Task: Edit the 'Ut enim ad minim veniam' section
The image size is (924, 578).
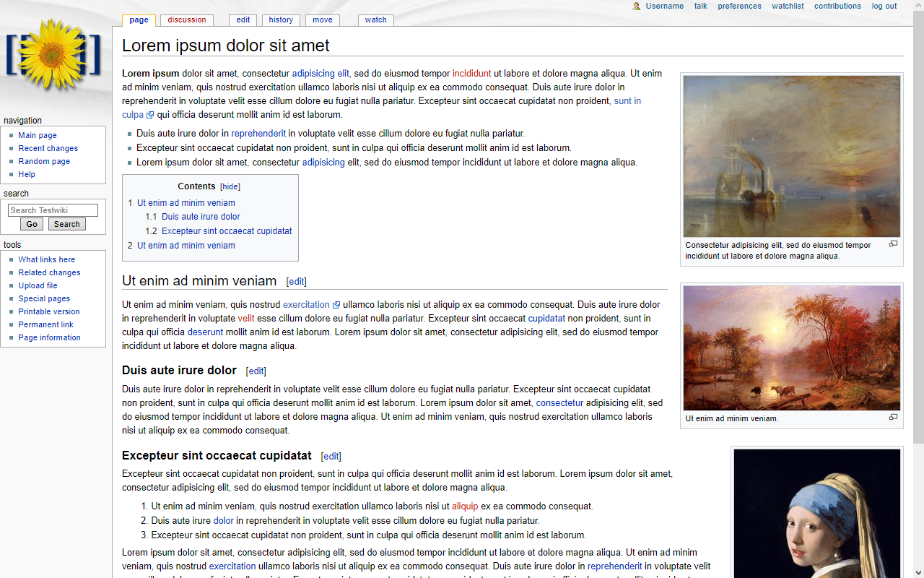Action: tap(296, 282)
